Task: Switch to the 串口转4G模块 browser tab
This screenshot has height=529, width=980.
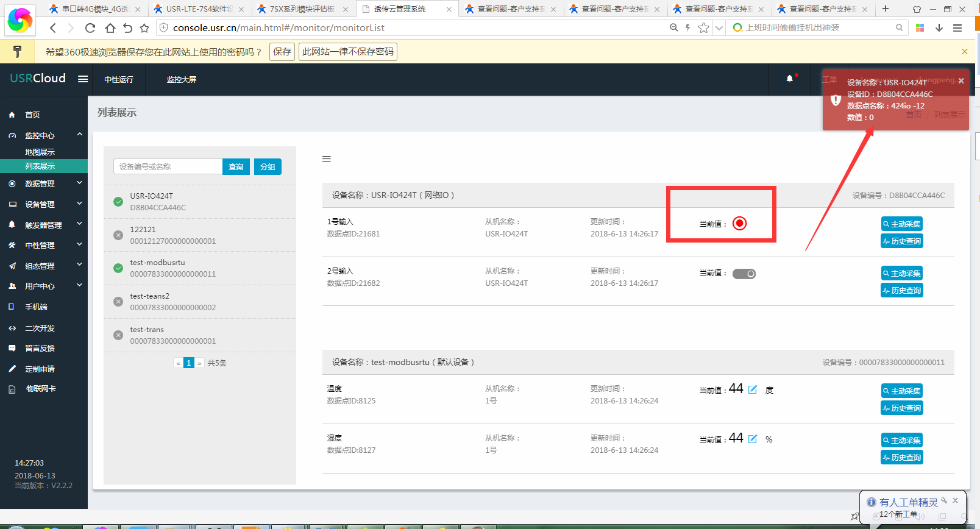Action: 94,9
